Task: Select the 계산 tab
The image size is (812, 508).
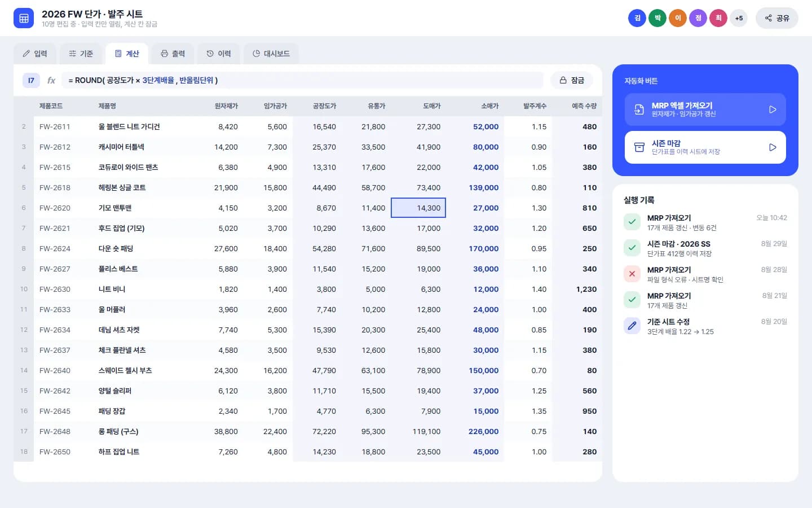Action: pos(127,54)
